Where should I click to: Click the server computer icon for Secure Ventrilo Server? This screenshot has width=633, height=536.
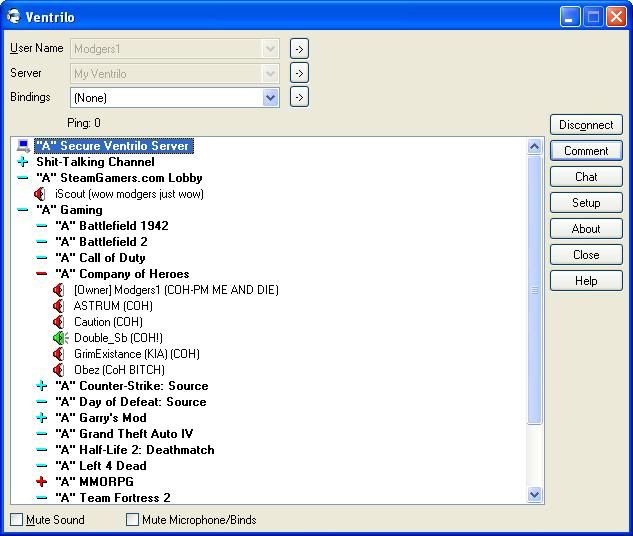point(23,146)
